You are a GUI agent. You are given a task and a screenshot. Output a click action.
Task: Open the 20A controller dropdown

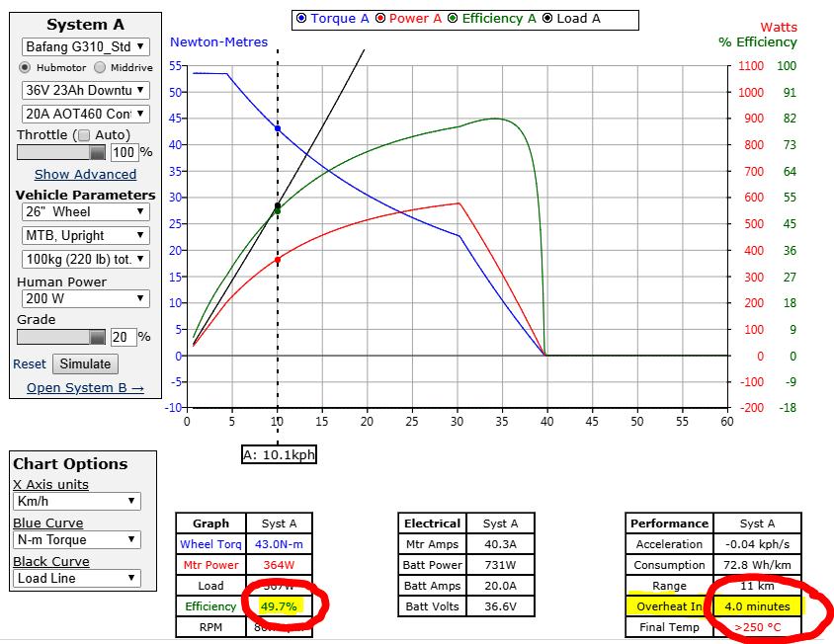pyautogui.click(x=85, y=114)
